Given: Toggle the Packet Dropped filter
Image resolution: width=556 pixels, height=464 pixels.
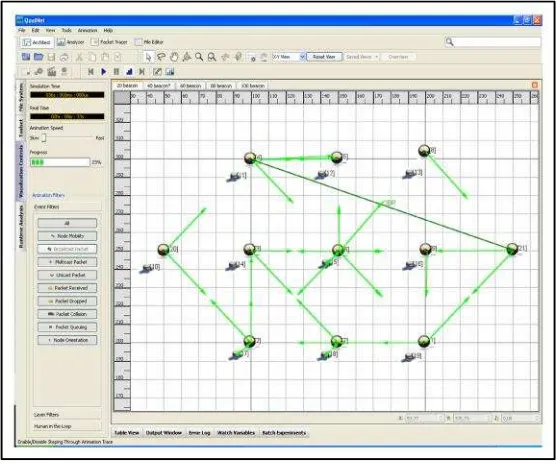Looking at the screenshot, I should coord(67,301).
